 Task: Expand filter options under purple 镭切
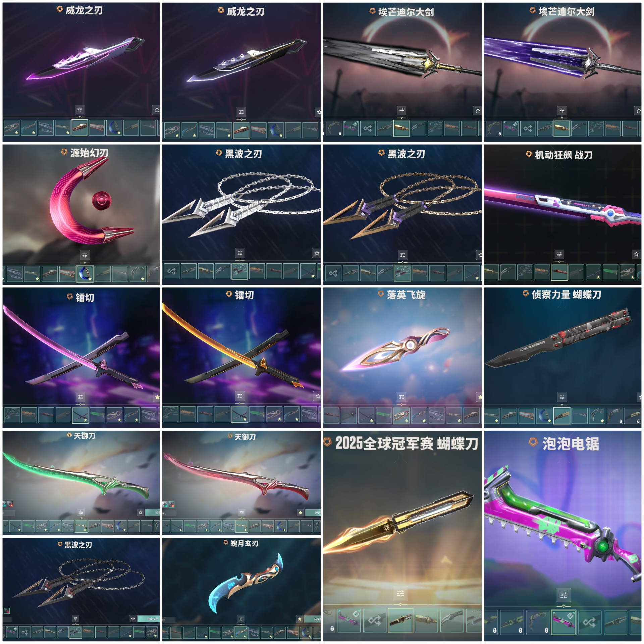click(80, 397)
